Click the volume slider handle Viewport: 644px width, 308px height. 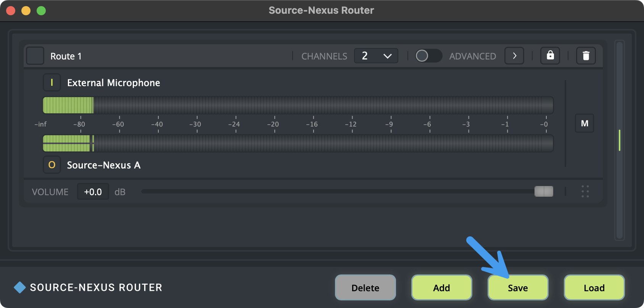point(544,191)
